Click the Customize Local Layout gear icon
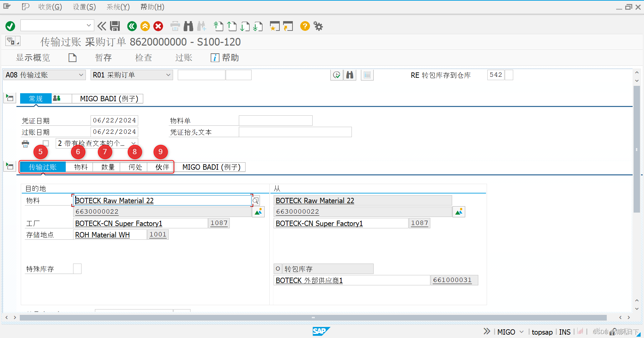The image size is (644, 338). coord(318,26)
